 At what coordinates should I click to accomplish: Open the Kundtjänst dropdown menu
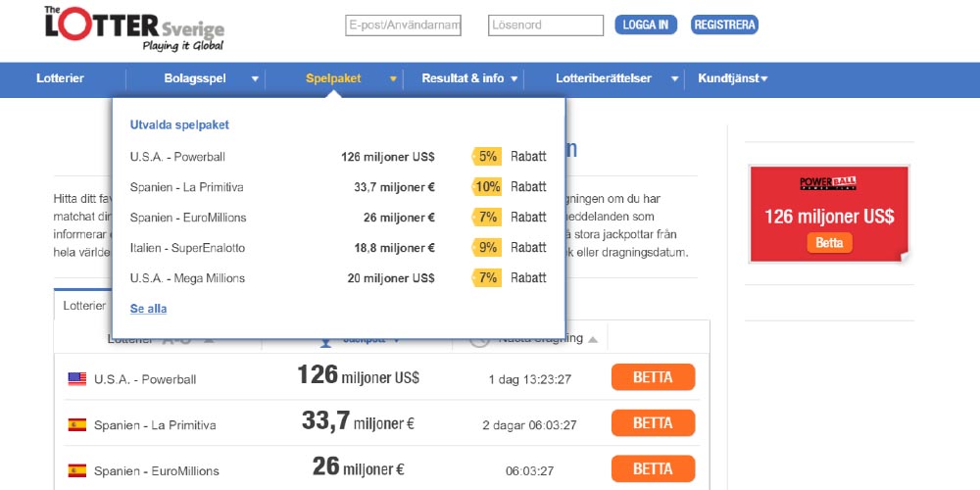(732, 78)
